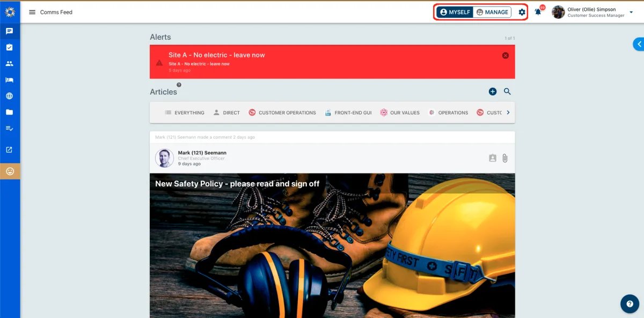Open the tasks checklist sidebar icon
Image resolution: width=644 pixels, height=318 pixels.
(x=10, y=47)
